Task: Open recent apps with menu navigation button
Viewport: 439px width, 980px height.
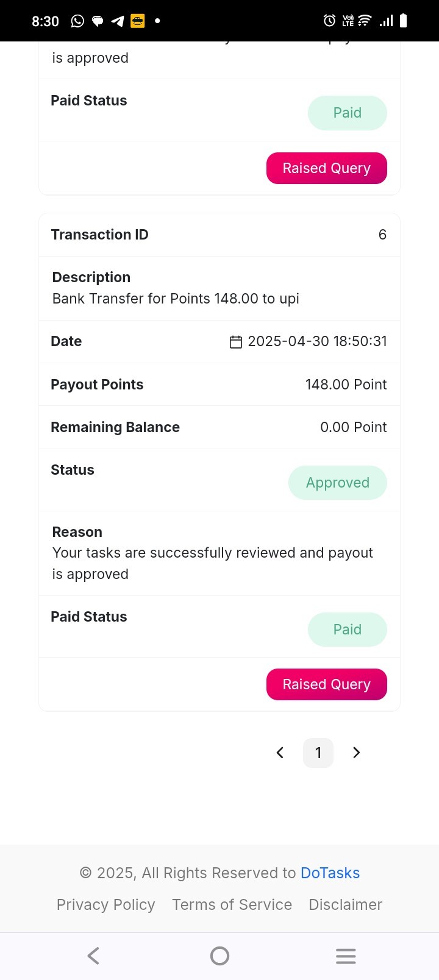Action: pyautogui.click(x=346, y=956)
